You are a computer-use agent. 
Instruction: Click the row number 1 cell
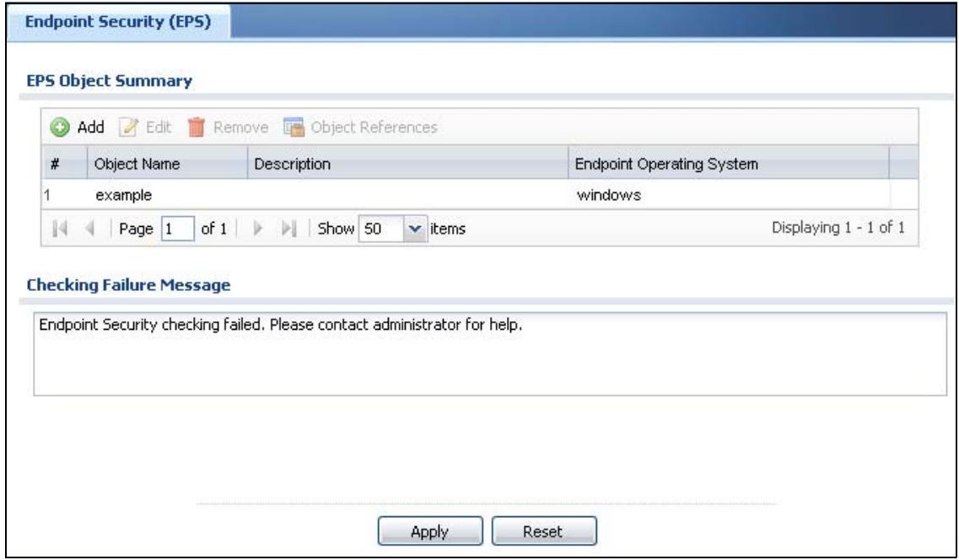46,195
